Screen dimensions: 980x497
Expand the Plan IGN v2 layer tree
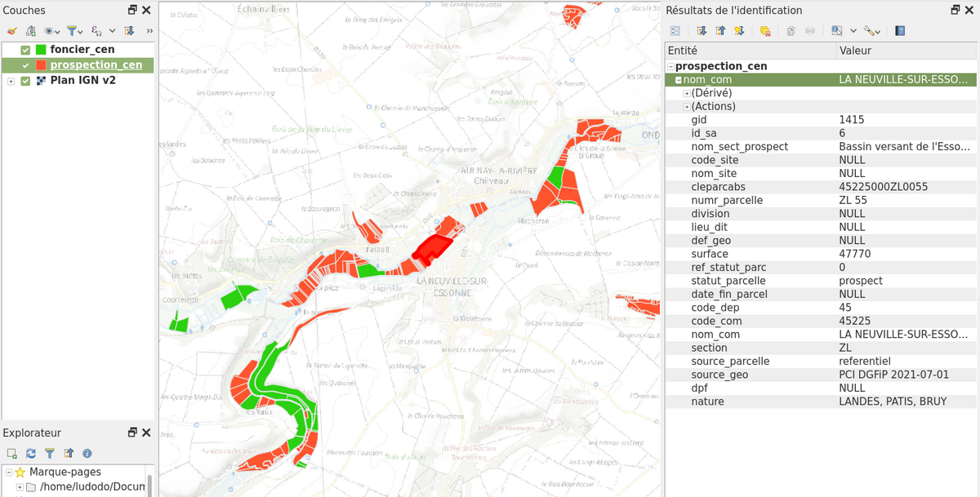(x=11, y=81)
